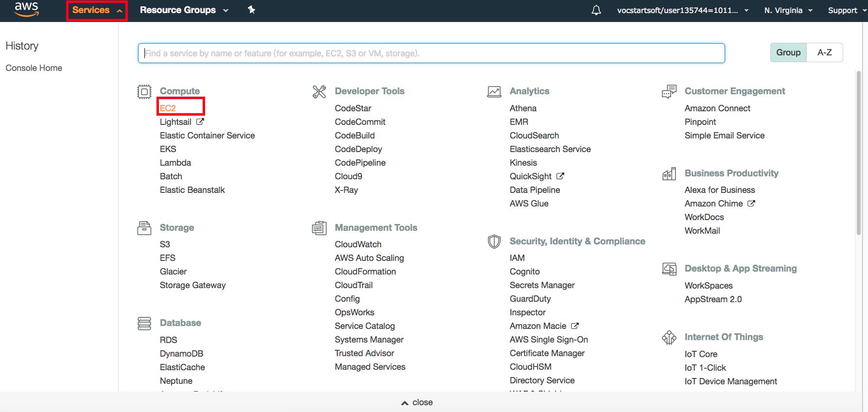
Task: Open Batch service
Action: point(171,176)
